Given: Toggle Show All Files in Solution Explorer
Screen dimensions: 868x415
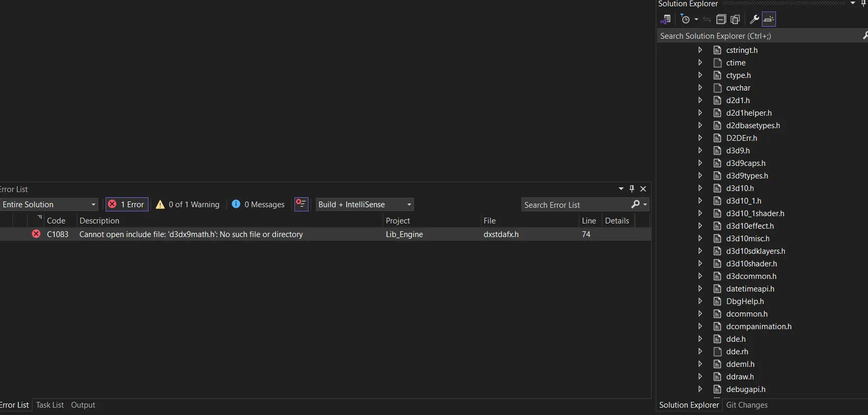Looking at the screenshot, I should (735, 19).
